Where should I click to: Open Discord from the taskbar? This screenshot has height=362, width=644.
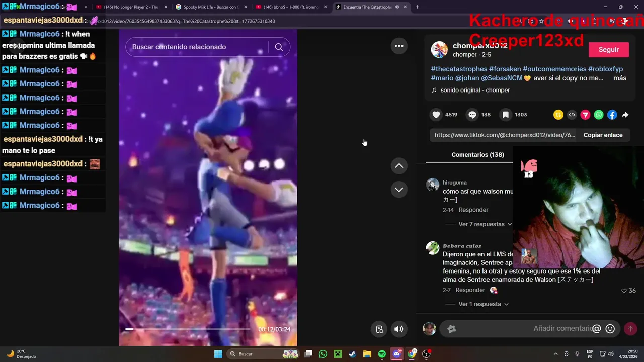click(397, 354)
